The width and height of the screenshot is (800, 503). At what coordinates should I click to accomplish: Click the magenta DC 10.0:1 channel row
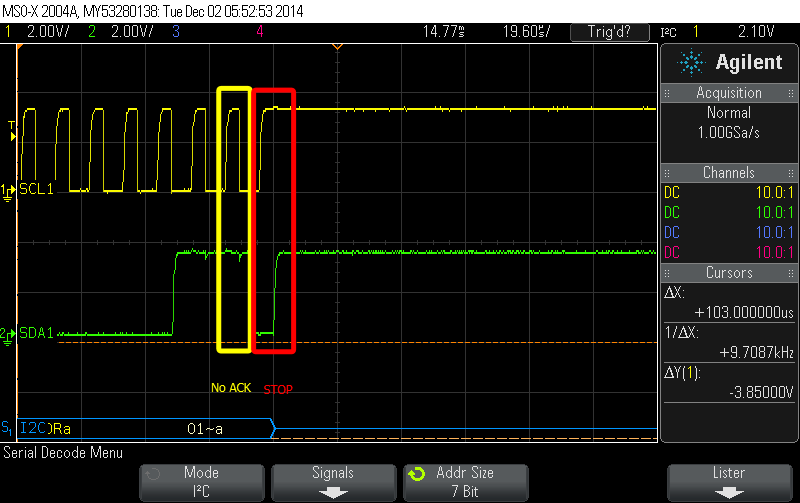(x=729, y=253)
